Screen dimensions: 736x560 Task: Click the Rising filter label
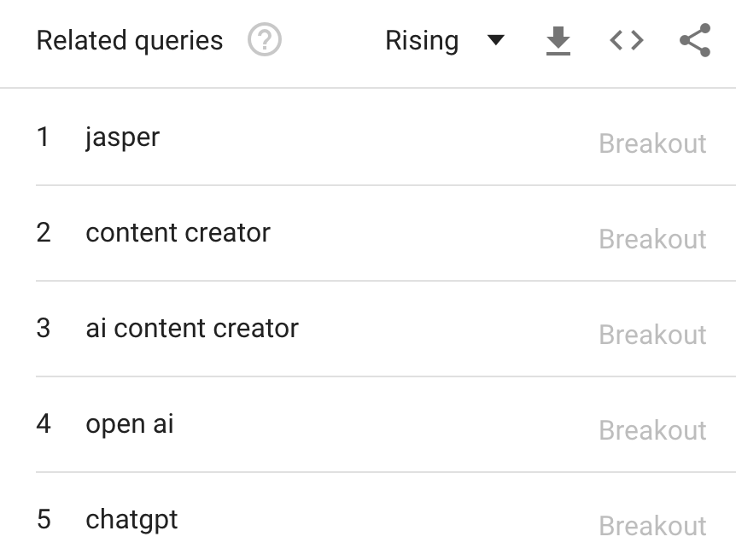[x=422, y=40]
